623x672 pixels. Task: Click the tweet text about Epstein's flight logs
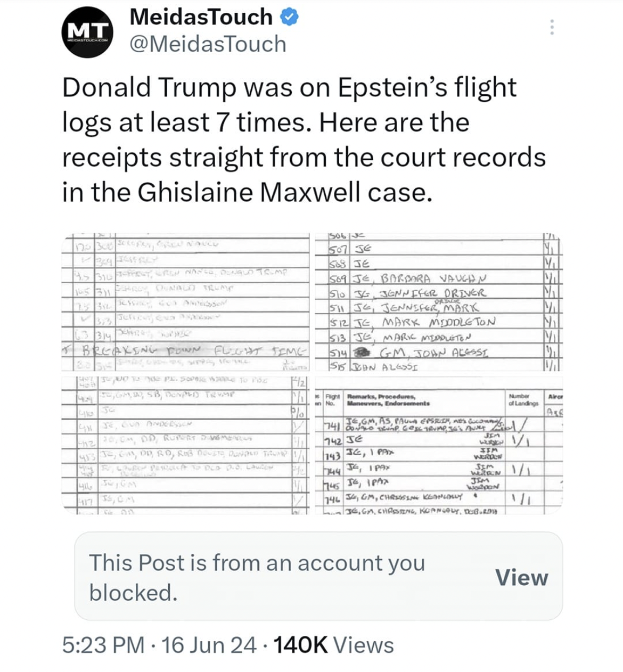click(304, 140)
